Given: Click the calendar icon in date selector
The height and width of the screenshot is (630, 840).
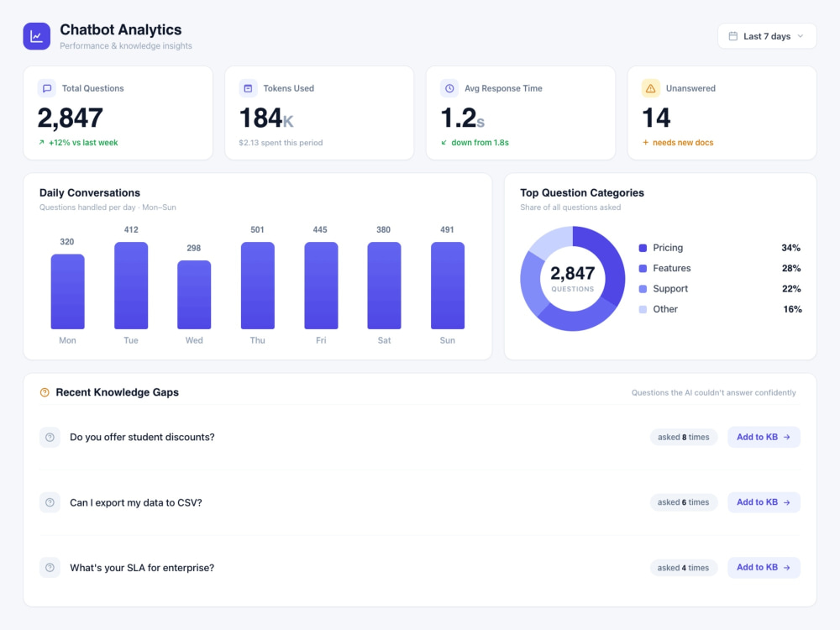Looking at the screenshot, I should [732, 36].
